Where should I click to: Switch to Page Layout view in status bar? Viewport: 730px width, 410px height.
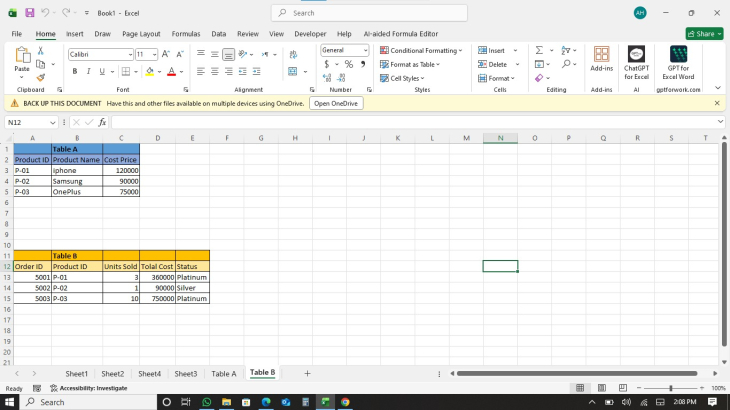pos(601,388)
